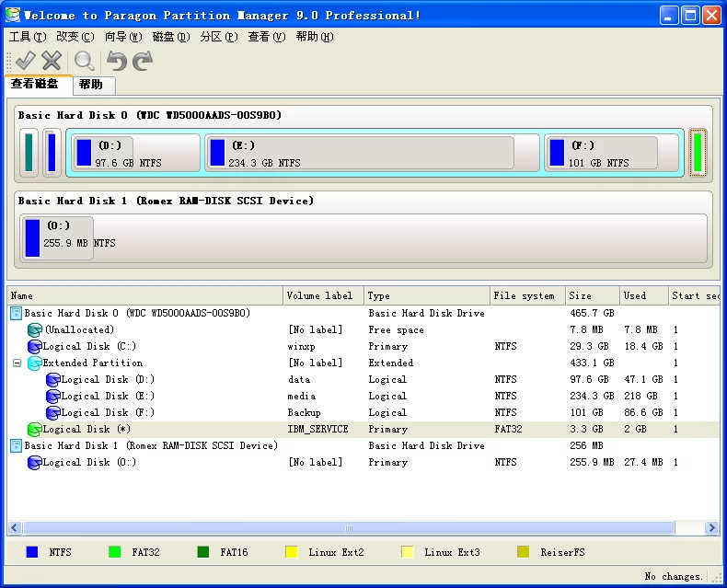Click the horizontal scrollbar left arrow
This screenshot has height=588, width=727.
point(15,527)
